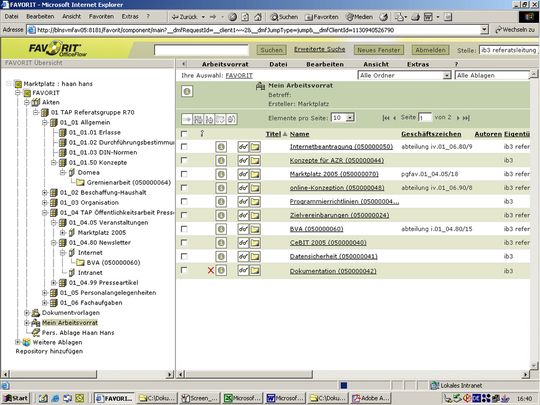540x405 pixels.
Task: Collapse left panel with arrow icon
Action: point(184,64)
